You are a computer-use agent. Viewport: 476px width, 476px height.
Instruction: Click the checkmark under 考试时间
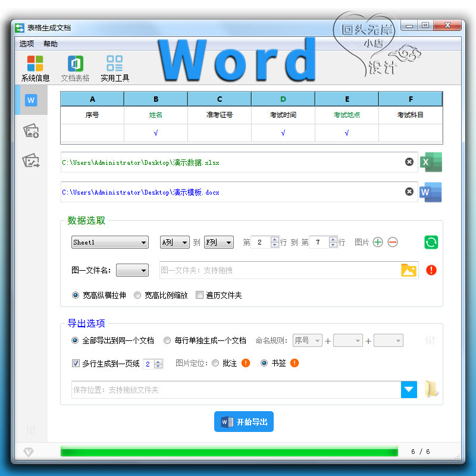283,133
